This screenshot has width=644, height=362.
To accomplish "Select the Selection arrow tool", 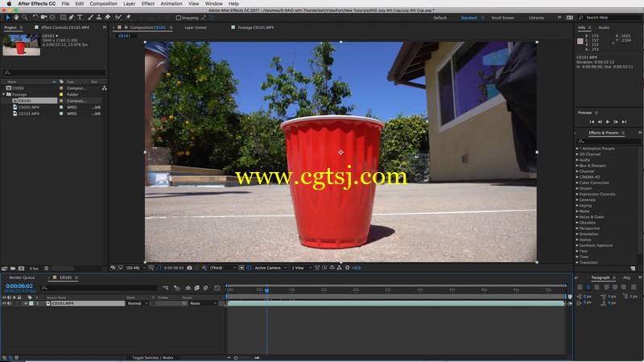I will tap(7, 17).
